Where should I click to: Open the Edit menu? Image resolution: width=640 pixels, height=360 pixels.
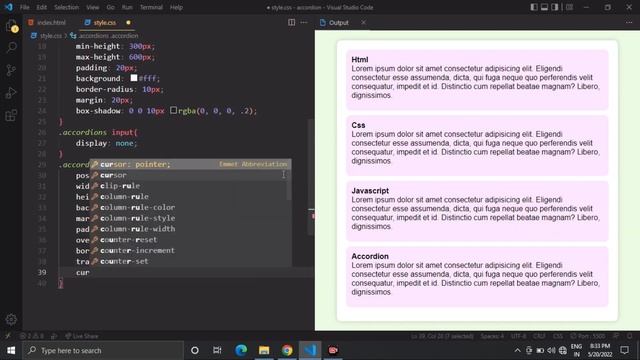pyautogui.click(x=42, y=7)
